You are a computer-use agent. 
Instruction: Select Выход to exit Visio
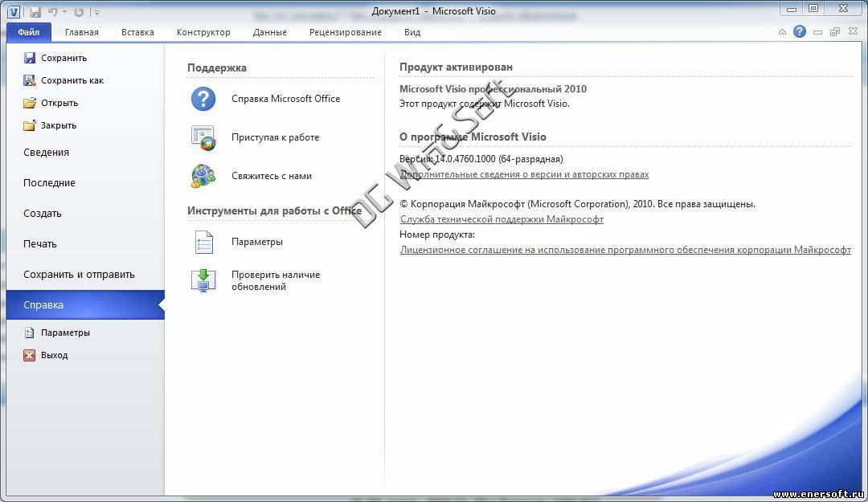[55, 355]
